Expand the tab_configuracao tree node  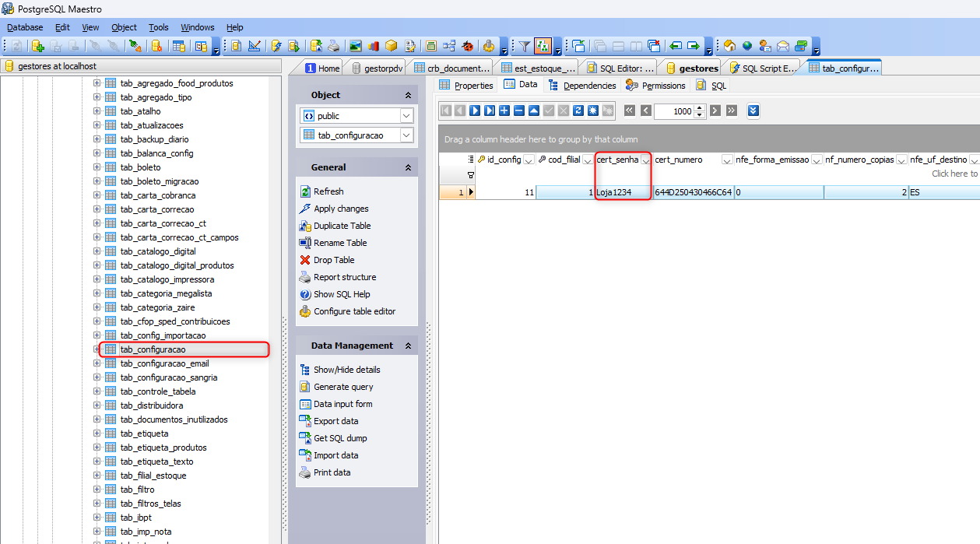click(97, 349)
